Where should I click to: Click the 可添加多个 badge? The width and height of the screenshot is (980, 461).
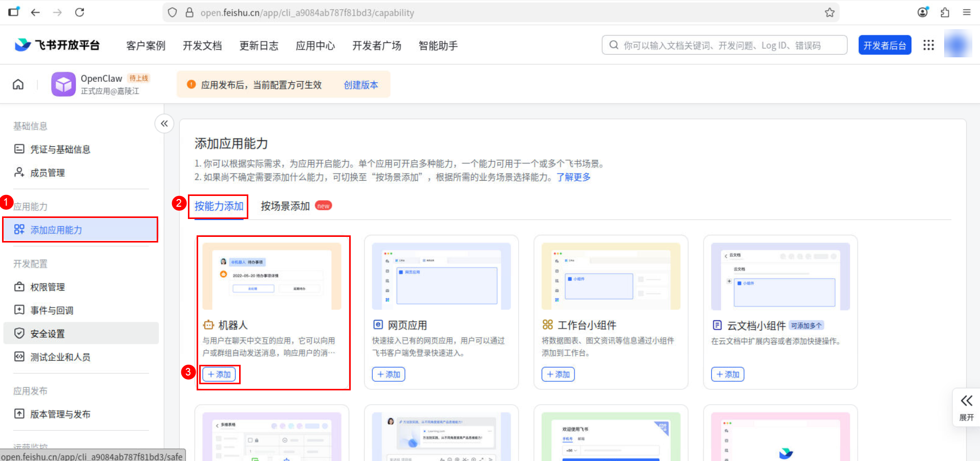(806, 326)
